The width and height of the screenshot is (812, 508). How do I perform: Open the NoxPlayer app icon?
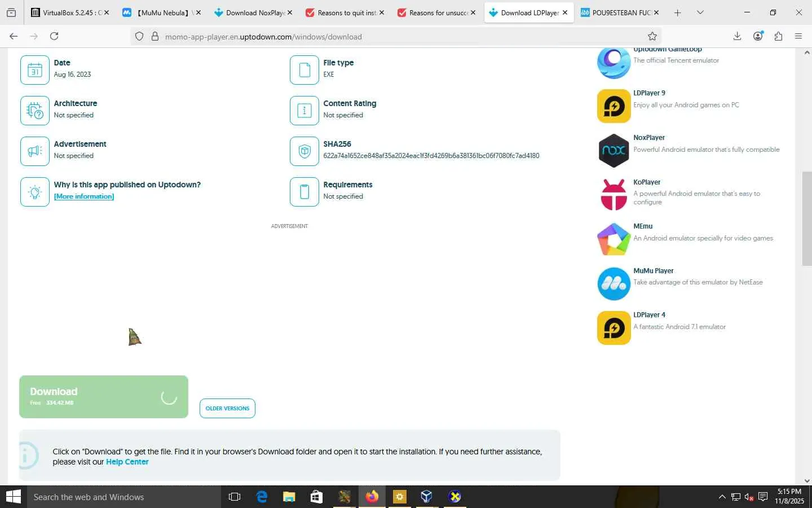point(614,151)
